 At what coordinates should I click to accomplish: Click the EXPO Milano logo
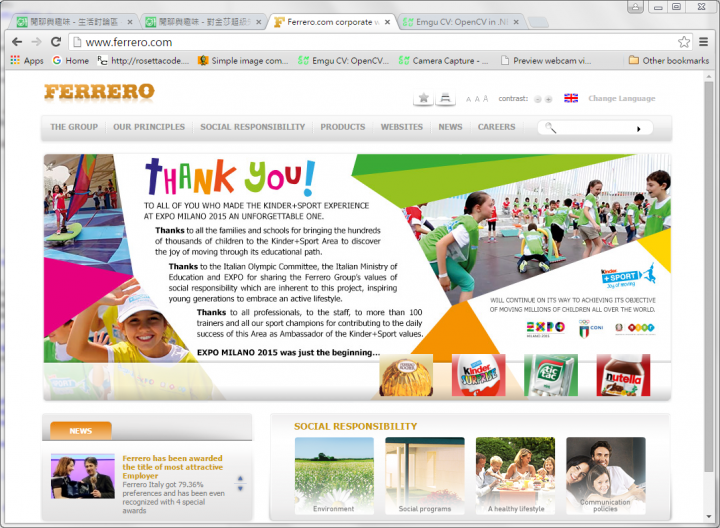point(546,328)
